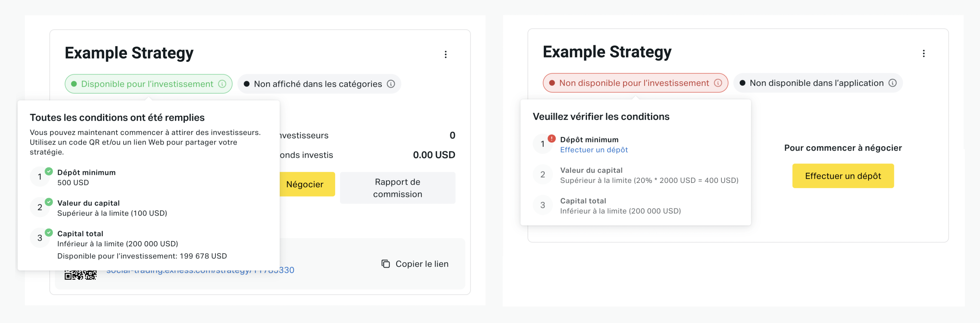
Task: Click the copy icon beside 'Copier le lien'
Action: coord(386,264)
